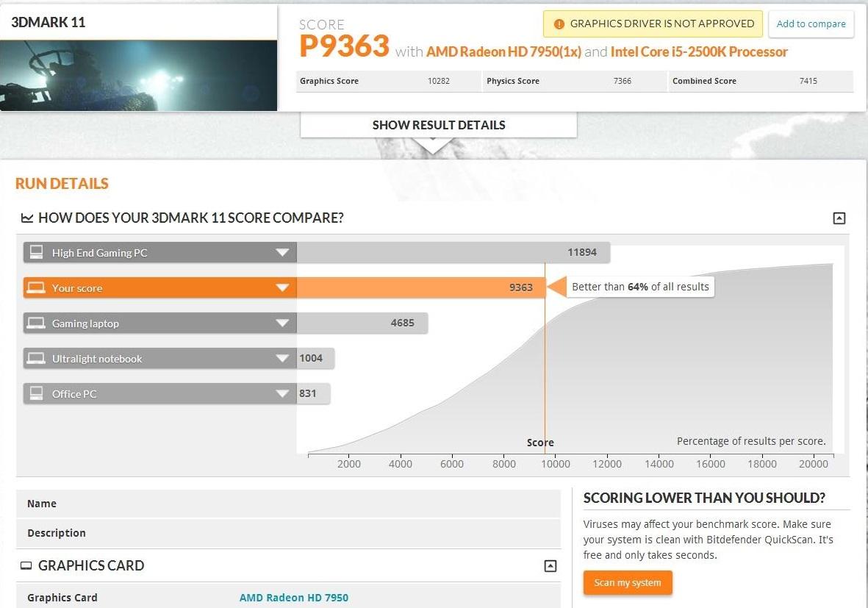Click the RUN DETAILS heading

coord(62,184)
